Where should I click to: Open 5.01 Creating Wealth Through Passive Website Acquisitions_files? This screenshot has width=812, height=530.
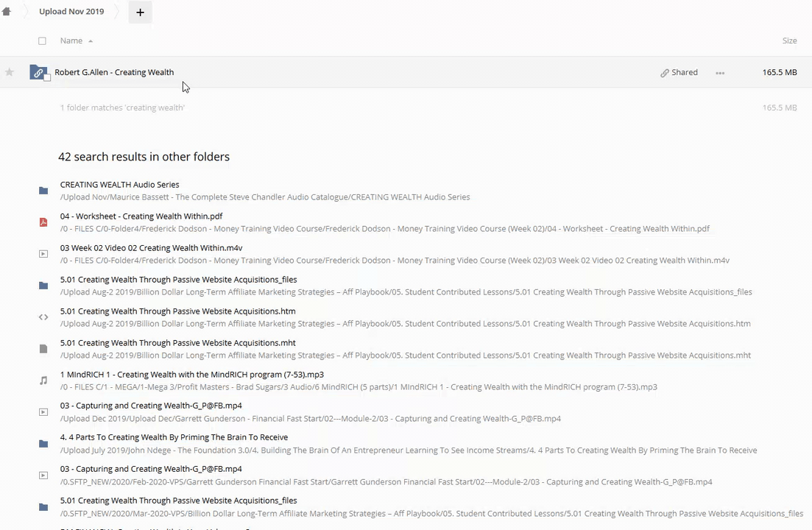(178, 280)
